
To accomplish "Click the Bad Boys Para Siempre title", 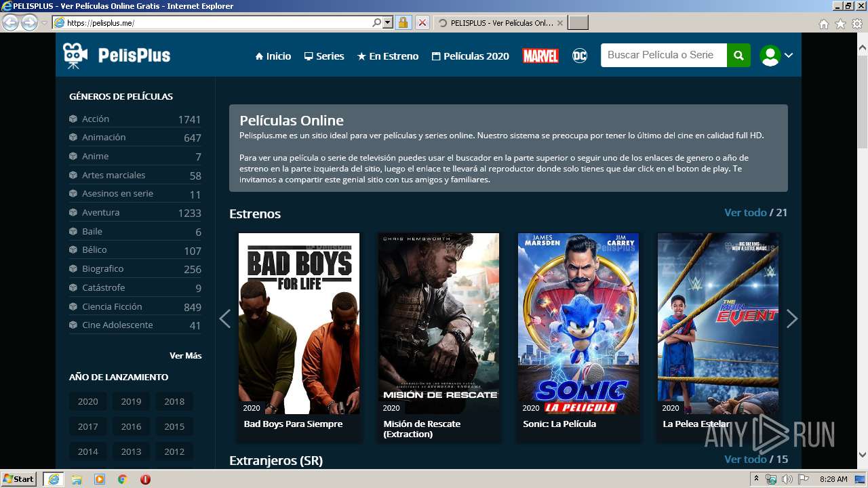I will (x=293, y=424).
